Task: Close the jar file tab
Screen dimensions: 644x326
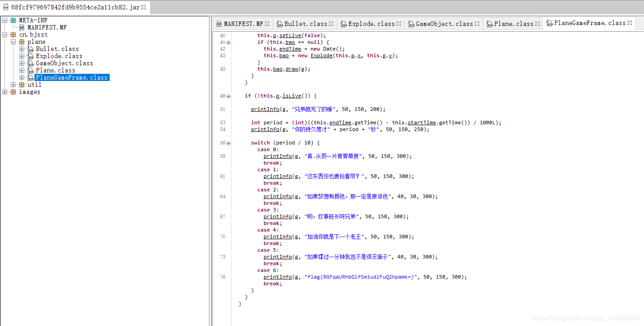Action: click(144, 8)
